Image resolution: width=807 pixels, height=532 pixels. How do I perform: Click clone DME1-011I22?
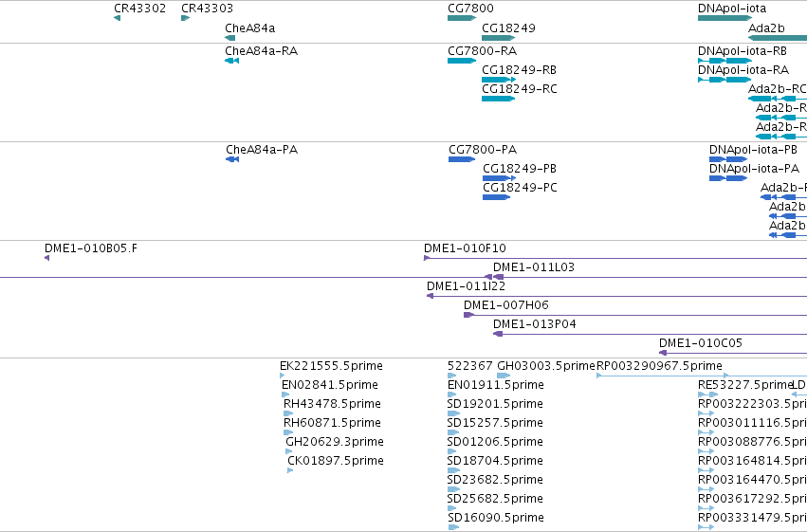tap(466, 286)
